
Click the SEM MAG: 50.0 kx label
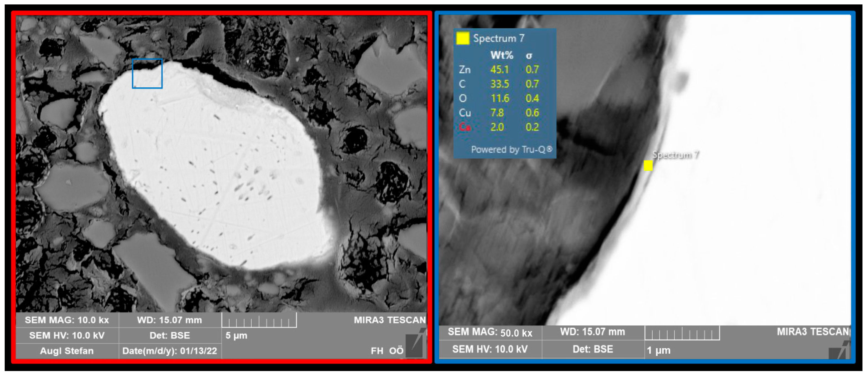point(490,332)
